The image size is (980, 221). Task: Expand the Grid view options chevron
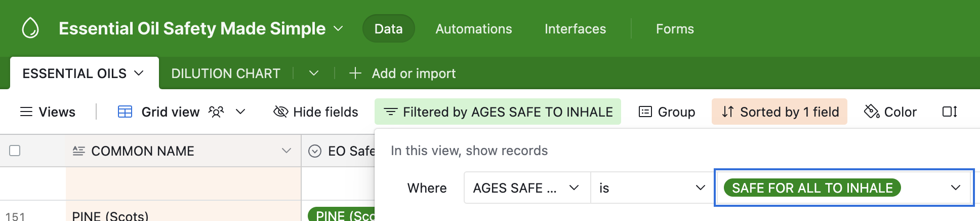coord(241,112)
